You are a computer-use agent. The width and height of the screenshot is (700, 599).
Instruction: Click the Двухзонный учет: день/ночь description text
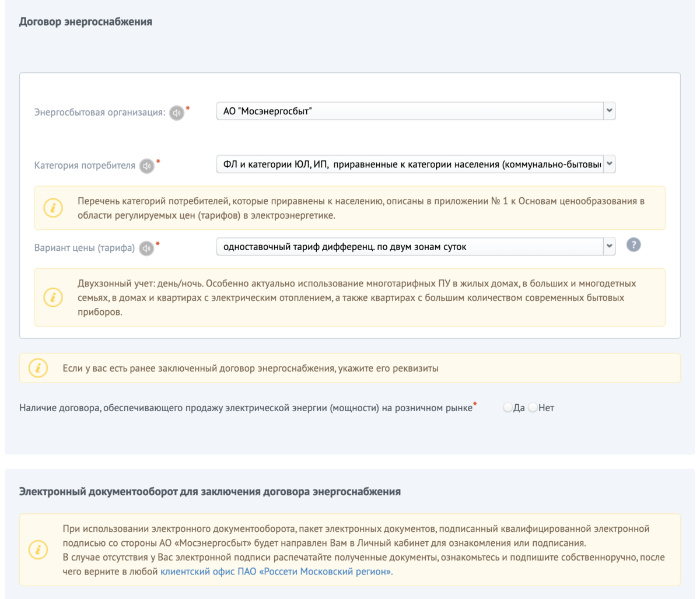357,297
